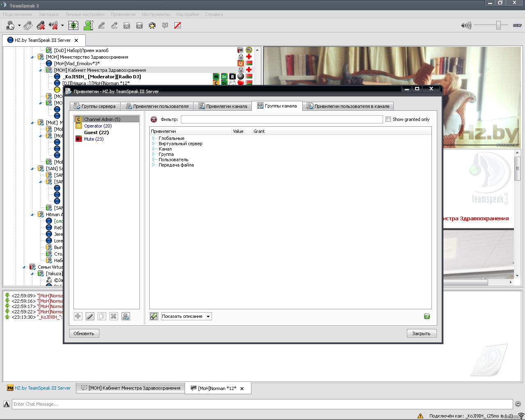Select [DoD] Набор\Прием жалоб channel

(x=81, y=50)
